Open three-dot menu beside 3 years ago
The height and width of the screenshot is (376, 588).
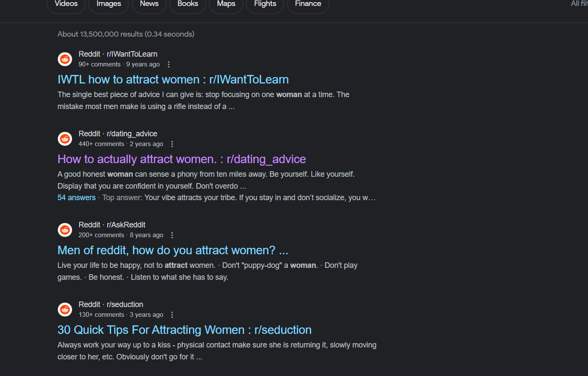(x=172, y=315)
